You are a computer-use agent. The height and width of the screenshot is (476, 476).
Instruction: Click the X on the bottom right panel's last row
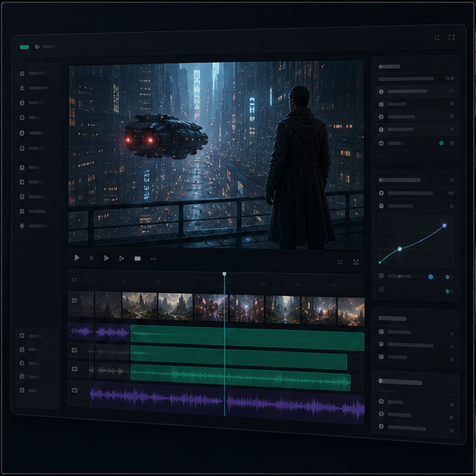pos(452,430)
